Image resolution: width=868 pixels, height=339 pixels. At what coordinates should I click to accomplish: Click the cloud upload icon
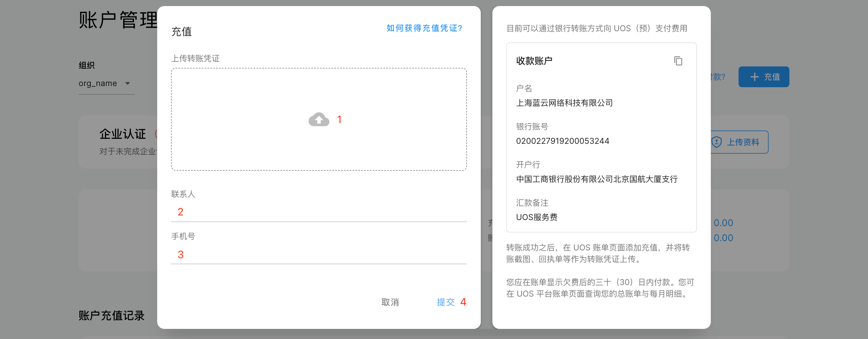318,120
